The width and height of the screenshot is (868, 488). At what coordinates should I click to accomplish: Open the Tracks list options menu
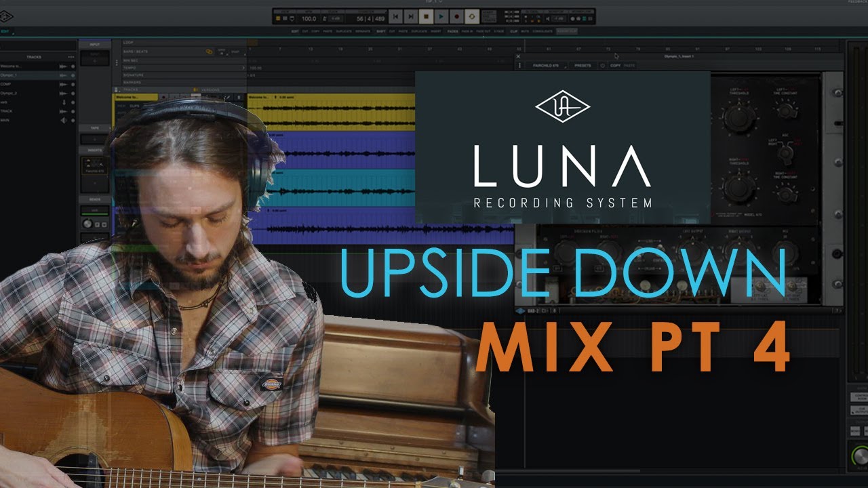71,57
